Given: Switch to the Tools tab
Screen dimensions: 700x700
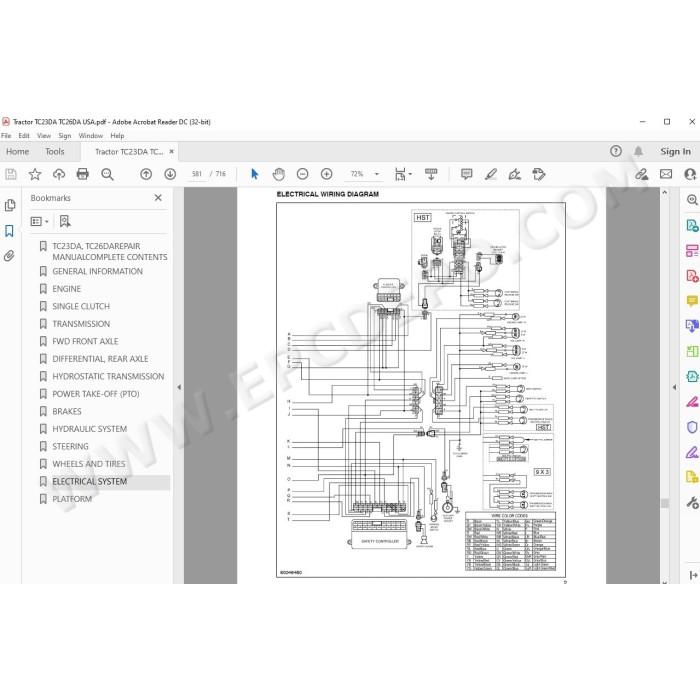Looking at the screenshot, I should point(55,151).
